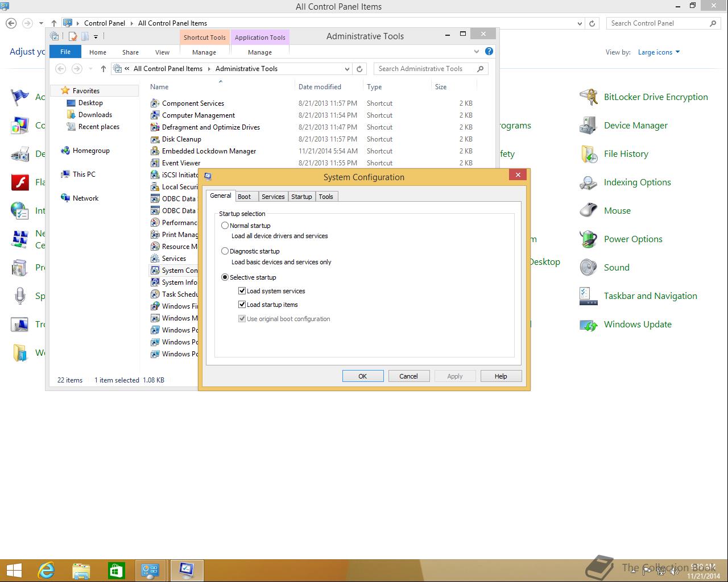Open View by Large icons dropdown
728x582 pixels.
coord(659,52)
